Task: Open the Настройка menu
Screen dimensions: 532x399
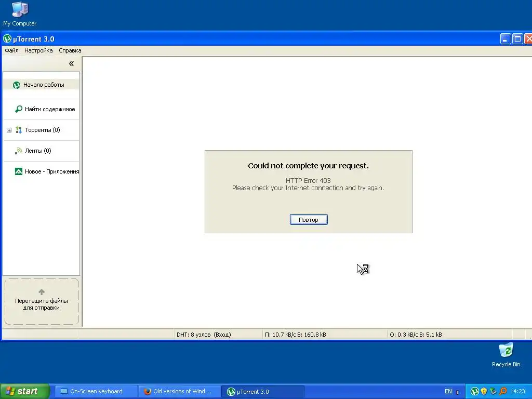Action: click(38, 50)
